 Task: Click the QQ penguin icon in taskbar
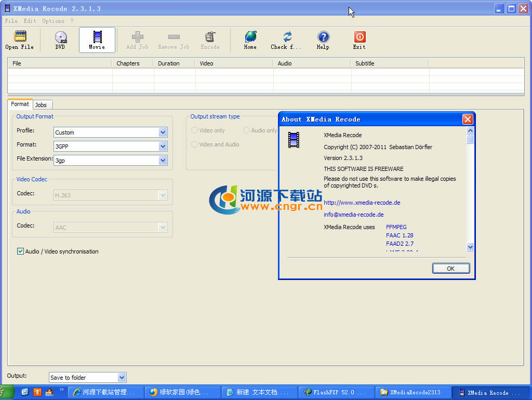49,392
